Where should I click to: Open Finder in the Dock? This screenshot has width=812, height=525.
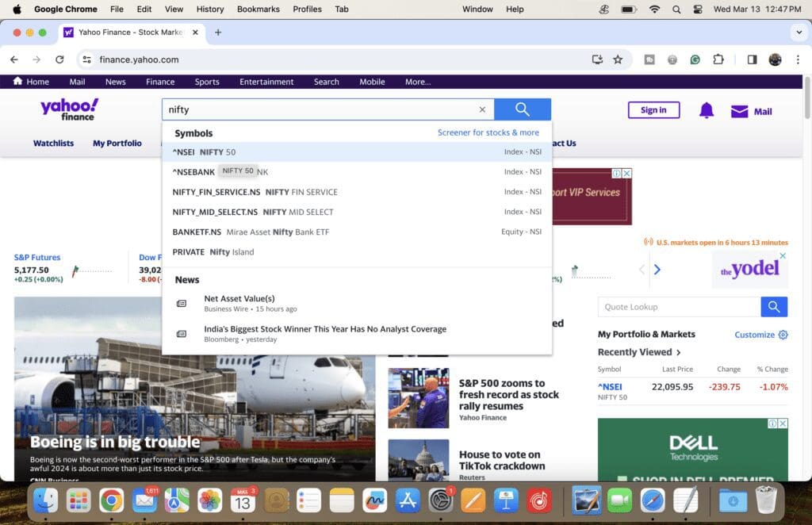click(x=45, y=500)
